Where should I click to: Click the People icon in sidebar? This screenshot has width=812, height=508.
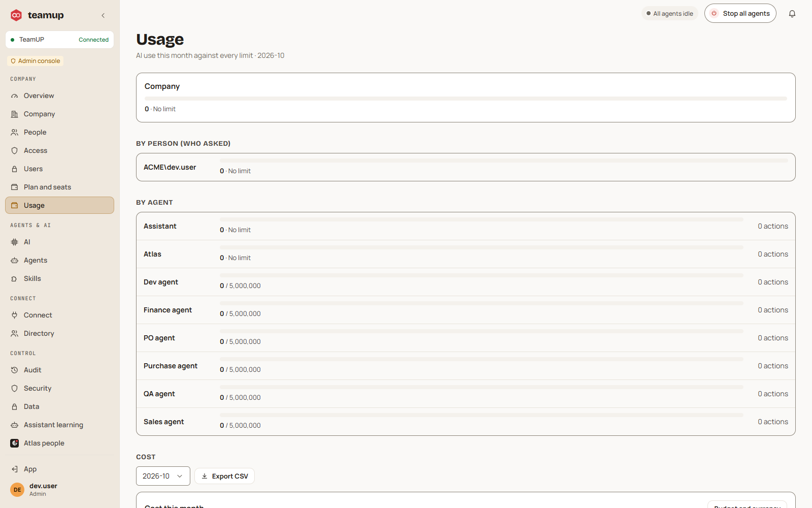(x=15, y=132)
